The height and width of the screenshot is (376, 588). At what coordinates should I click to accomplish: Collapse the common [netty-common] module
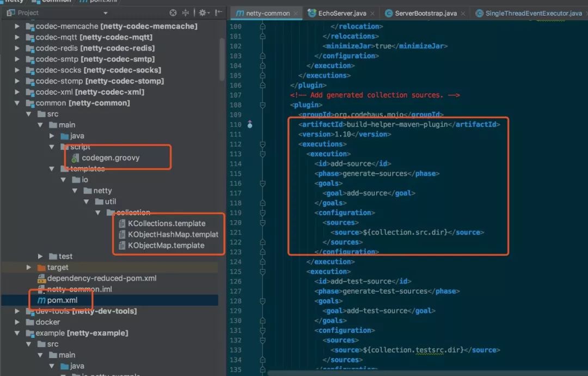17,103
